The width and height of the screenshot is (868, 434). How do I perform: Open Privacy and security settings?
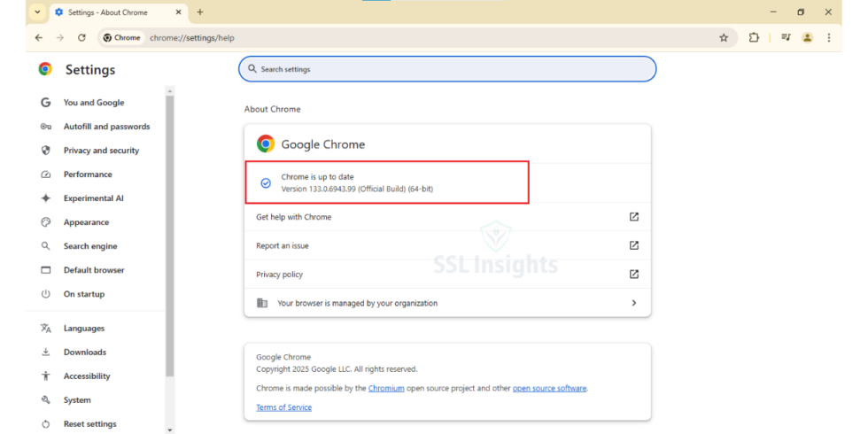tap(101, 151)
